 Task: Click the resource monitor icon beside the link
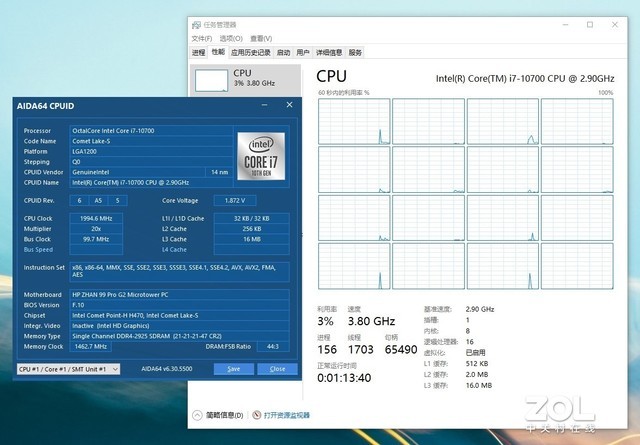click(x=257, y=415)
